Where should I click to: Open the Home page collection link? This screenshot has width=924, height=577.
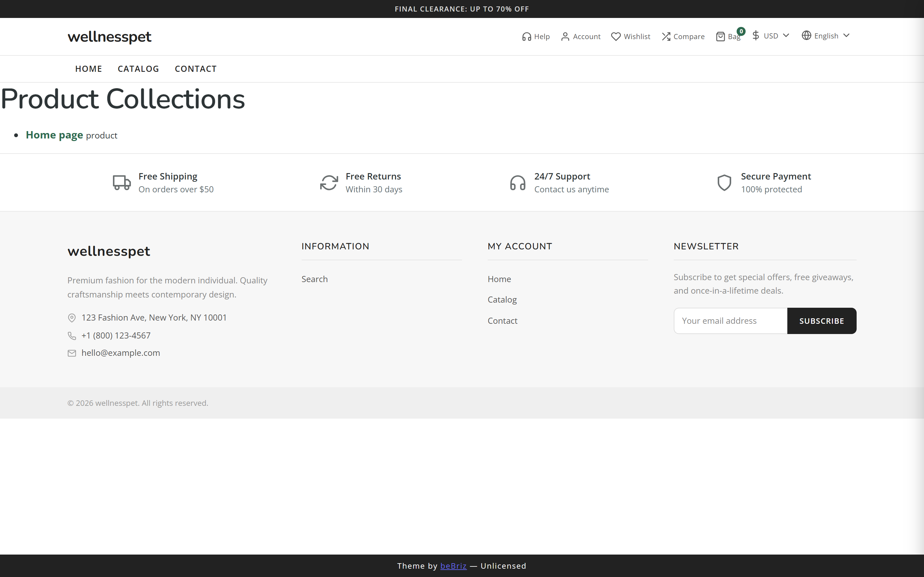click(54, 135)
